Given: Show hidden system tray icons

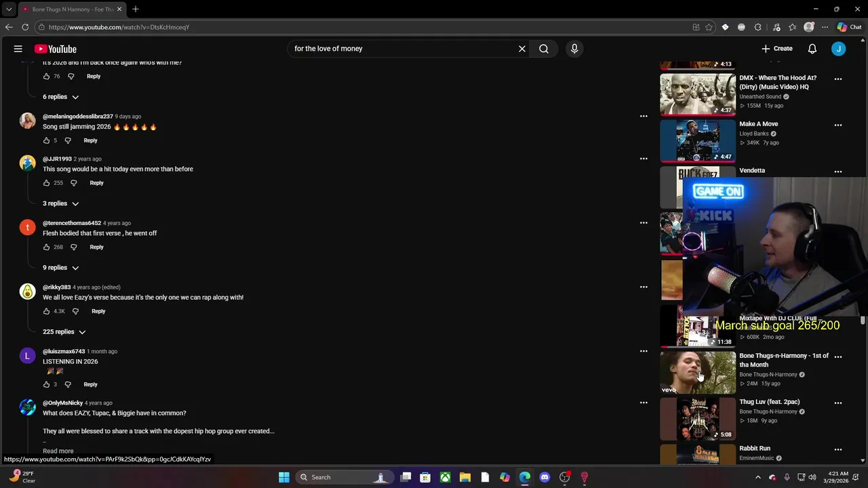Looking at the screenshot, I should coord(758,477).
